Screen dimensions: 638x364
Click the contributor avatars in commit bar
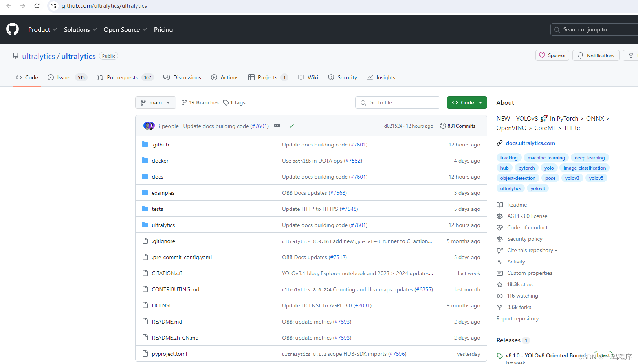coord(149,126)
